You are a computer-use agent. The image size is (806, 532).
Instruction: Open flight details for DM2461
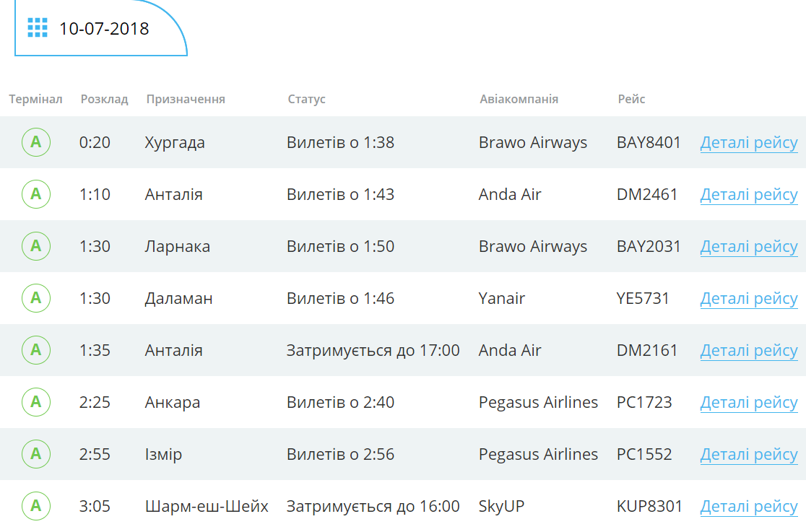pos(748,195)
